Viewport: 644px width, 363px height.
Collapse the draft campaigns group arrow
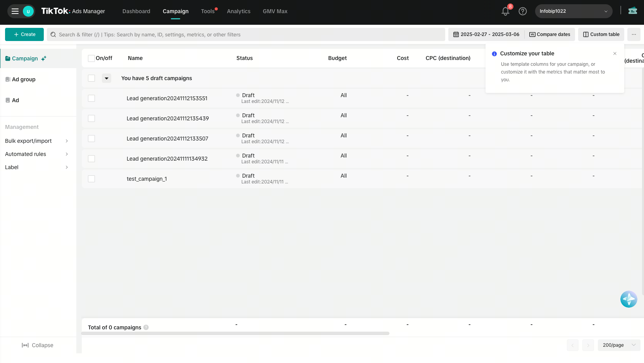point(107,78)
